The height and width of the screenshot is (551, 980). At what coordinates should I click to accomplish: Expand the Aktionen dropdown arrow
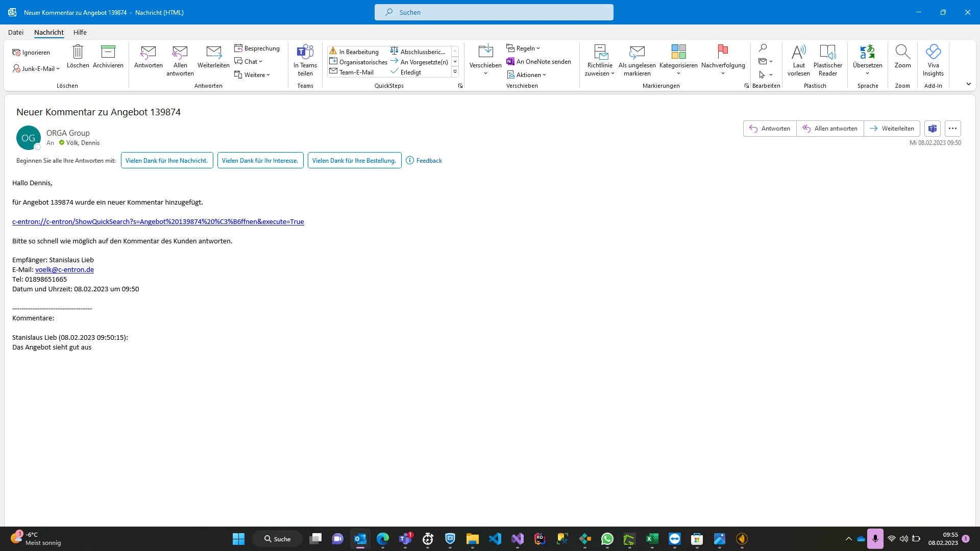pyautogui.click(x=544, y=74)
